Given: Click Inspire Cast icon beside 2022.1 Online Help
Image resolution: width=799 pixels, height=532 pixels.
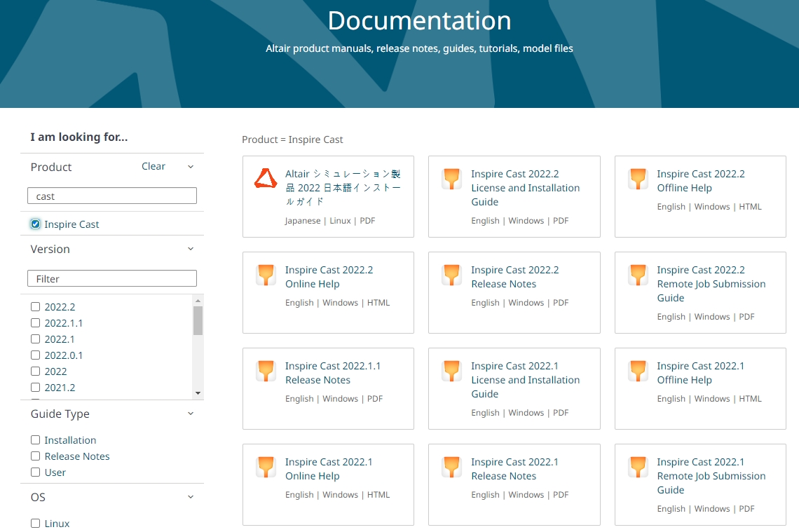Looking at the screenshot, I should pyautogui.click(x=266, y=468).
